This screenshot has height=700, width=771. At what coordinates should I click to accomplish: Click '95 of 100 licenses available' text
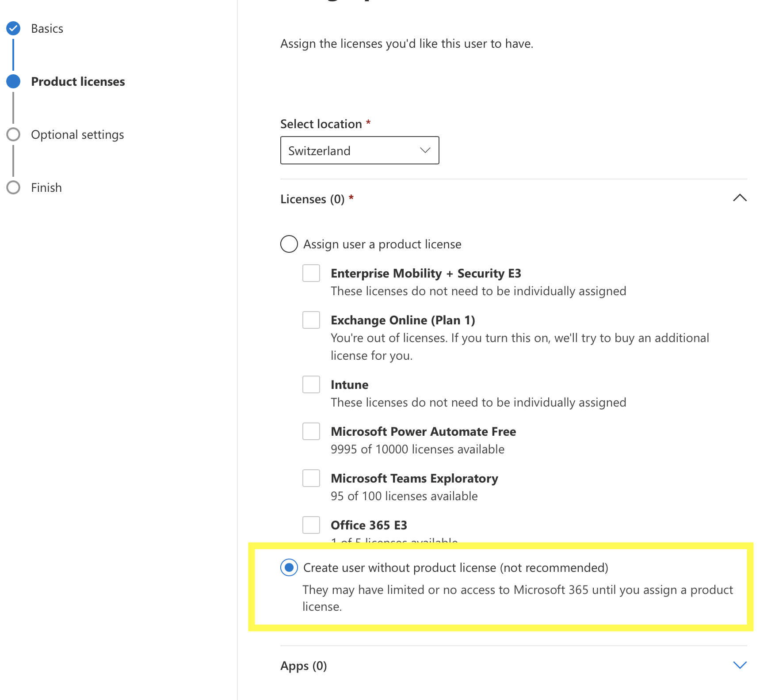click(x=404, y=496)
